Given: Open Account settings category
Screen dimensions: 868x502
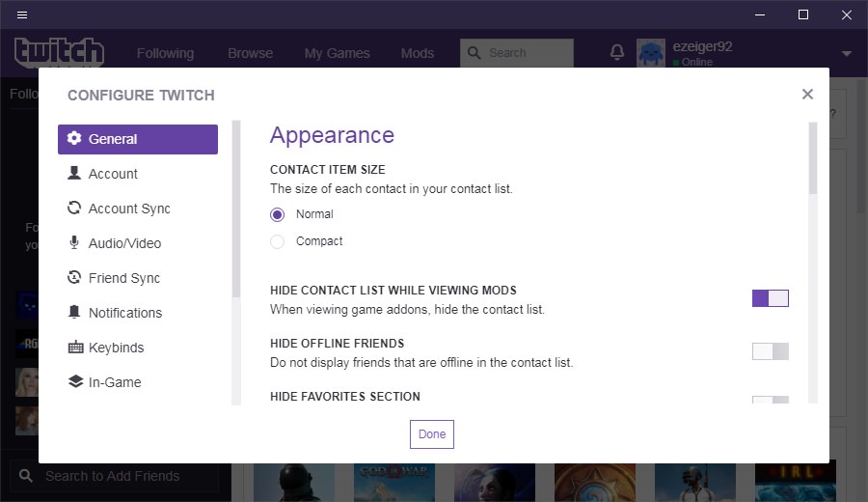Looking at the screenshot, I should [138, 174].
